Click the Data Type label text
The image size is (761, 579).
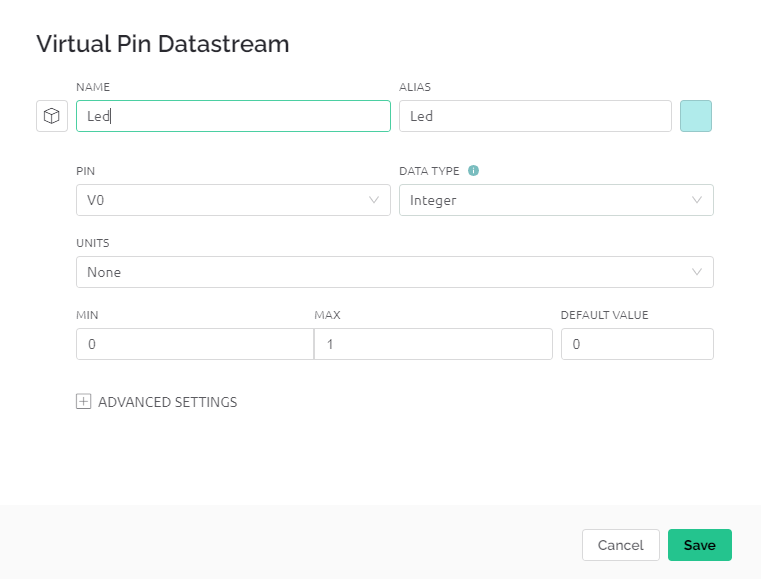tap(429, 171)
